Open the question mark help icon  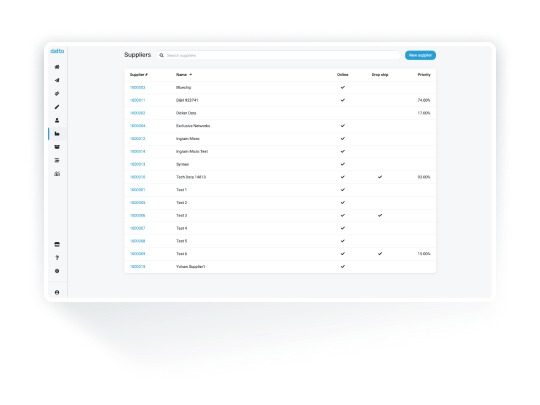(x=57, y=258)
